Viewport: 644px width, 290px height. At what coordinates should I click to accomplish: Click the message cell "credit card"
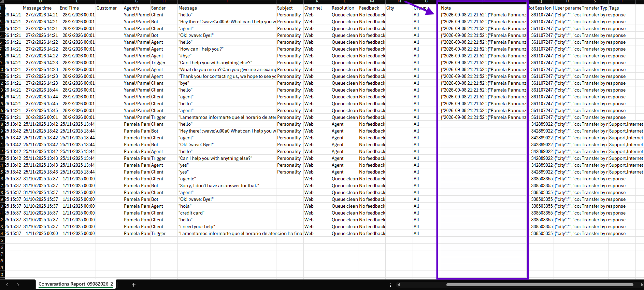click(x=227, y=213)
